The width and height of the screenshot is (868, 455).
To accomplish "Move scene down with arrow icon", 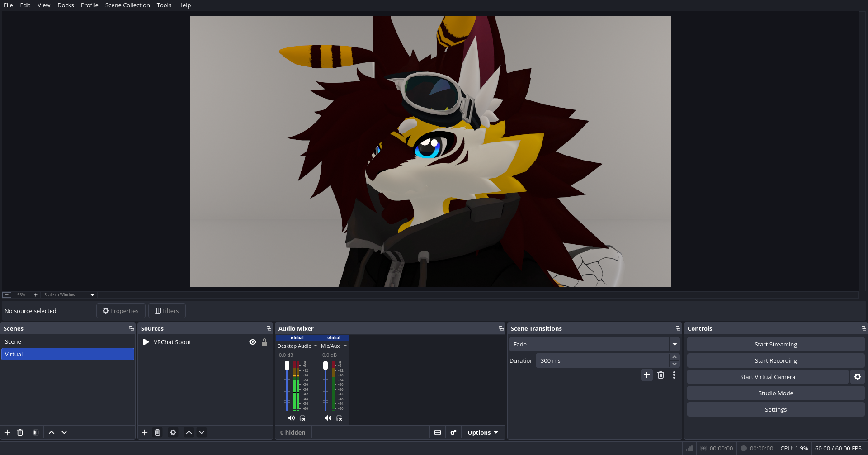I will [64, 432].
